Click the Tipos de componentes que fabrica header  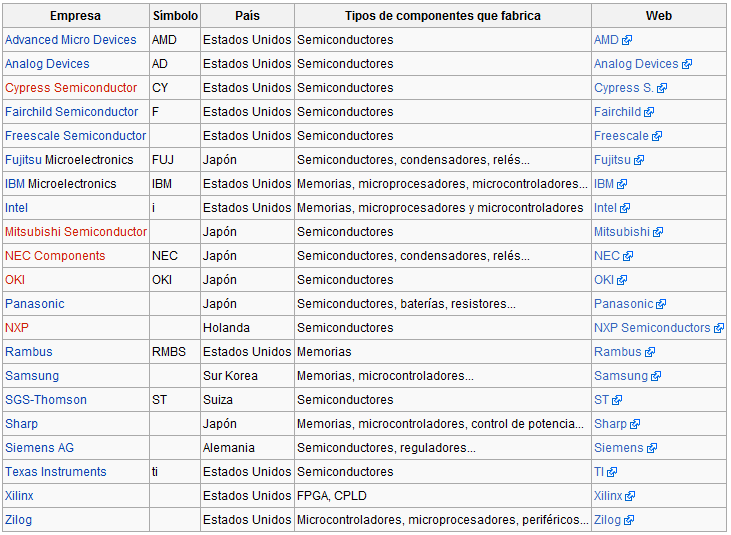443,16
